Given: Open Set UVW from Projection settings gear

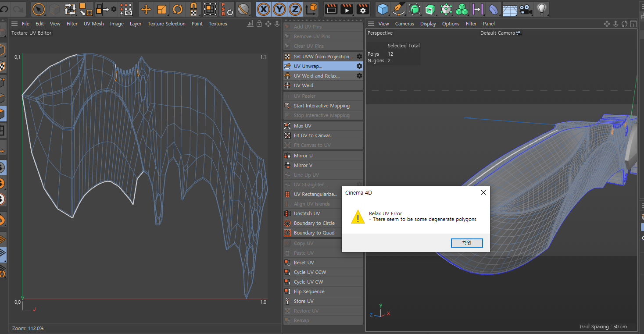Looking at the screenshot, I should [x=359, y=57].
